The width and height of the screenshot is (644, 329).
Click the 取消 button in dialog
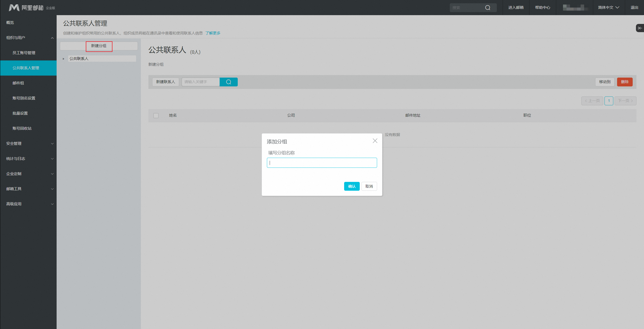coord(369,186)
